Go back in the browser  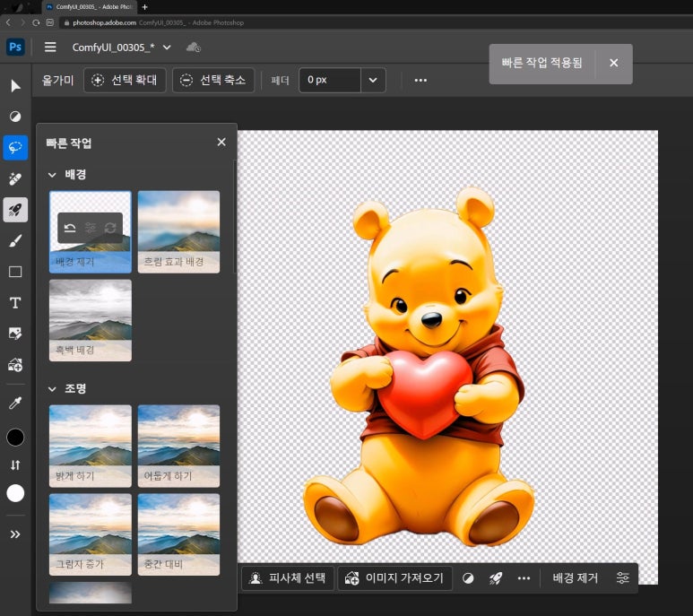(x=8, y=22)
